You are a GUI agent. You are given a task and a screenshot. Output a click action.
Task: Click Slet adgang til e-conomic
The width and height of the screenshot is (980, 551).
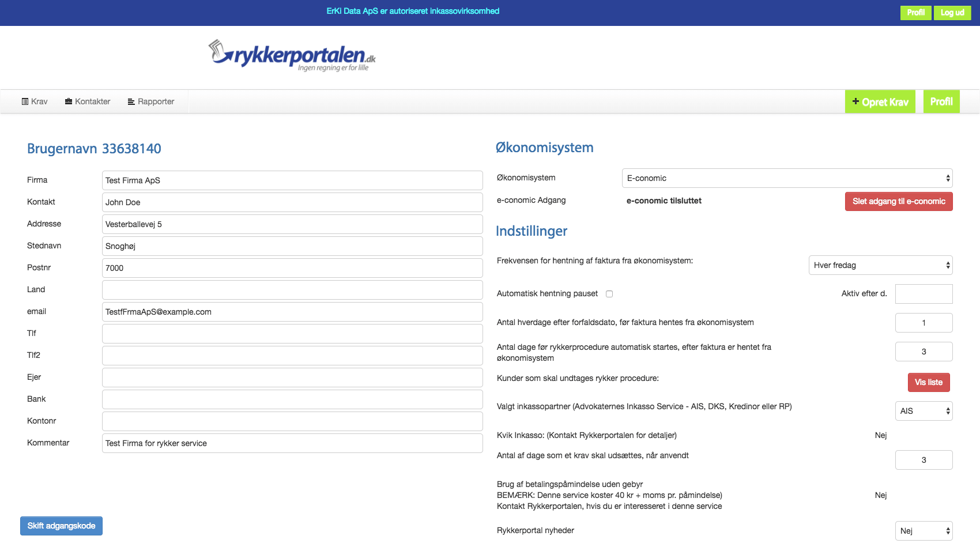(898, 201)
